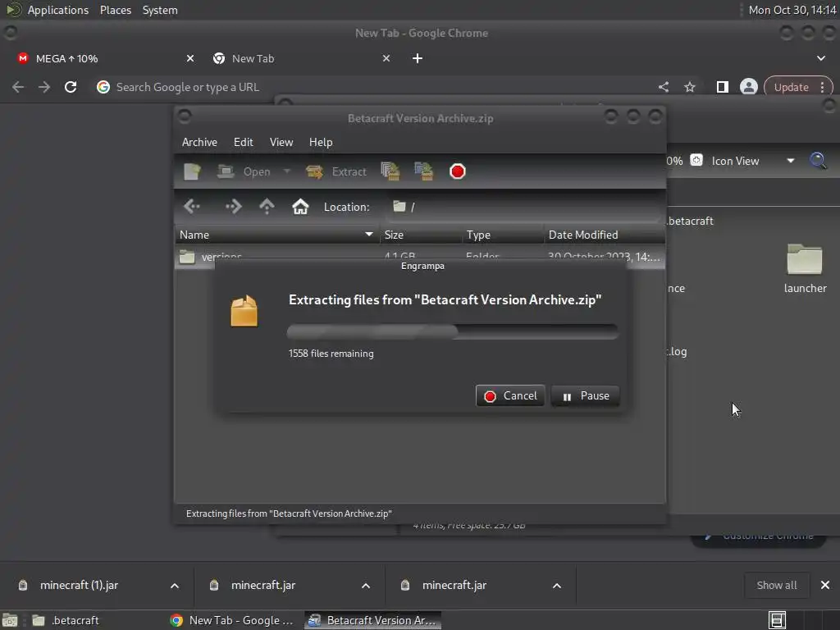The height and width of the screenshot is (630, 840).
Task: Click the add folder toolbar icon
Action: 424,171
